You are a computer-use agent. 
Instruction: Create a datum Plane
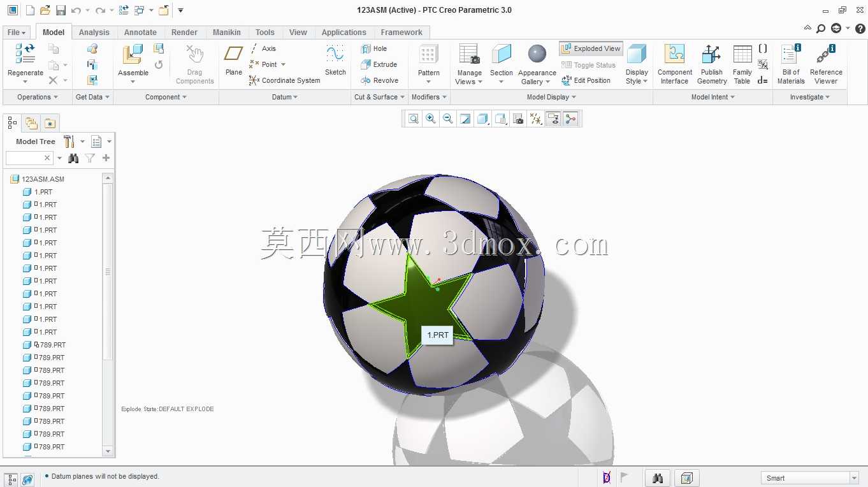pos(234,60)
